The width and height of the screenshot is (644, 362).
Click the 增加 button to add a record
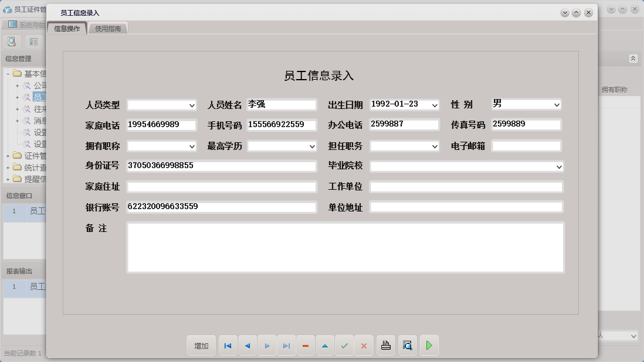click(201, 346)
